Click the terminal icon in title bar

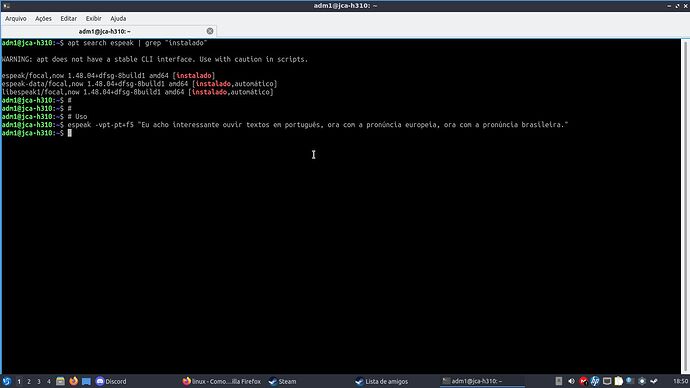[6, 6]
